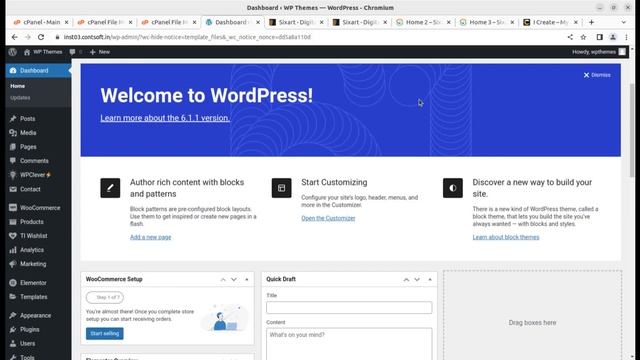Screen dimensions: 640x360
Task: Open Chromium profile icon
Action: 613,37
